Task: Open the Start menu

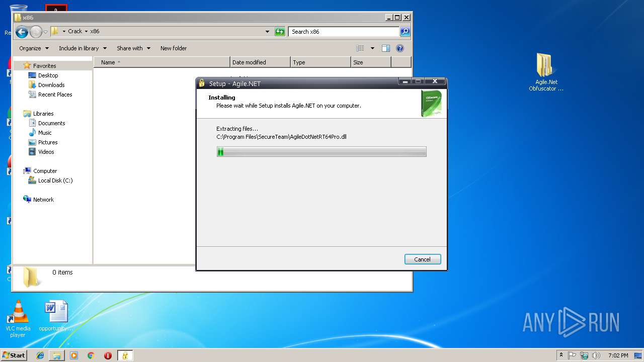Action: pyautogui.click(x=14, y=355)
